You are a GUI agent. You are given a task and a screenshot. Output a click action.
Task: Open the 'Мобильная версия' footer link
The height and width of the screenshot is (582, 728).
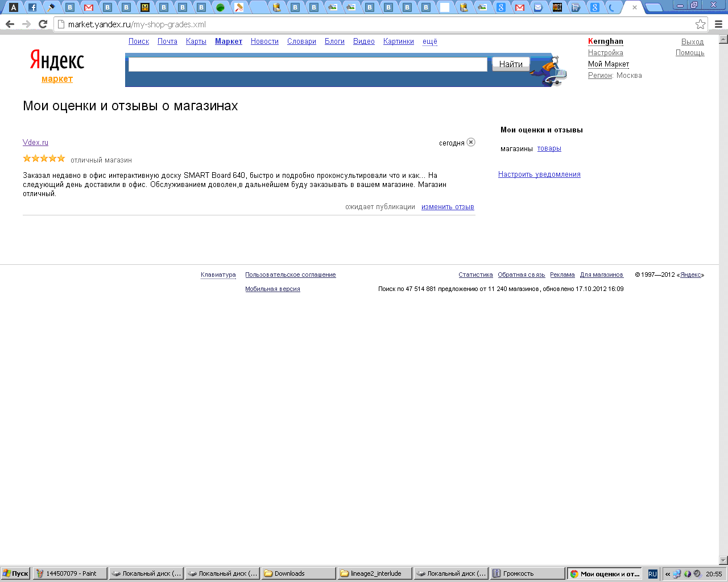[272, 289]
